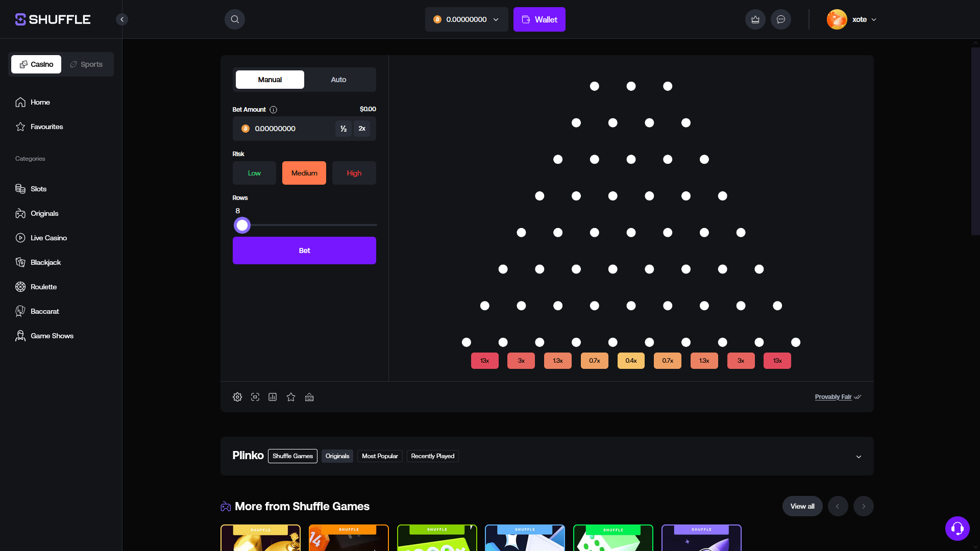Switch to Auto betting mode
980x551 pixels.
point(338,80)
